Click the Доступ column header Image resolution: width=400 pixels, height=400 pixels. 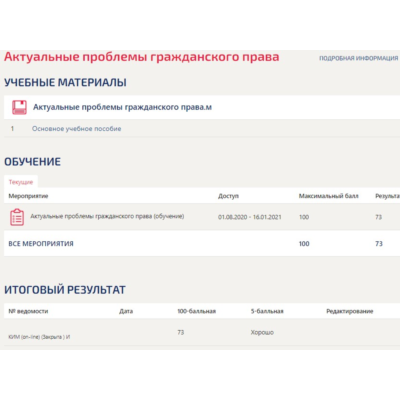pyautogui.click(x=228, y=196)
